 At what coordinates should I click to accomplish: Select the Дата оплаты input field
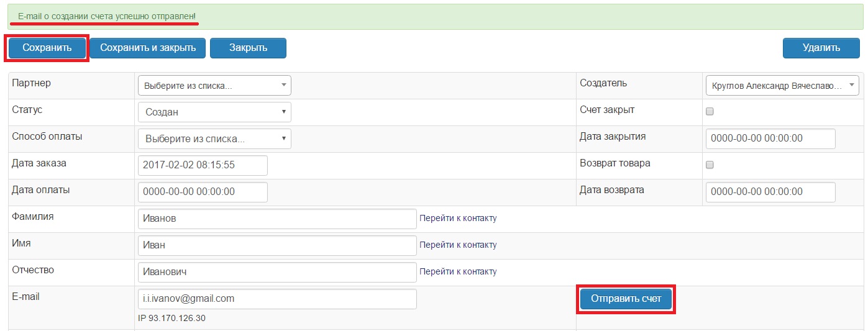pos(203,193)
